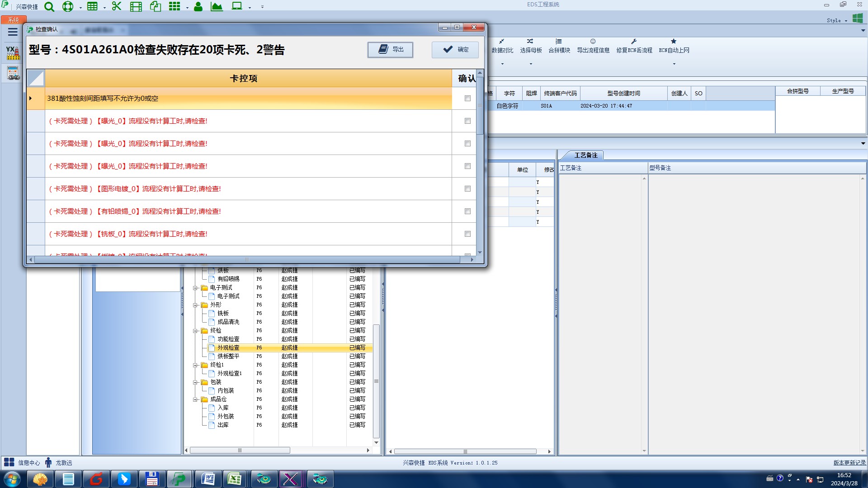Click the area chart icon in toolbar
The image size is (868, 488).
(217, 7)
